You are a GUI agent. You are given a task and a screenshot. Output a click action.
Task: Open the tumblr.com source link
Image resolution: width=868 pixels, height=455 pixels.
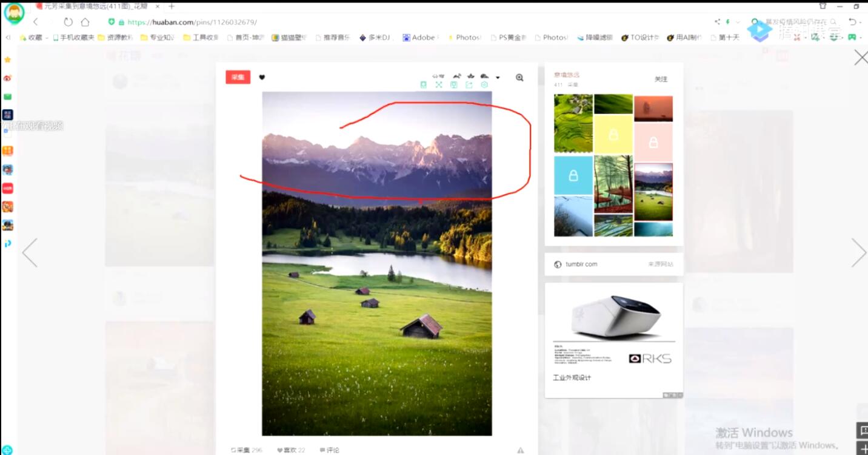tap(581, 265)
